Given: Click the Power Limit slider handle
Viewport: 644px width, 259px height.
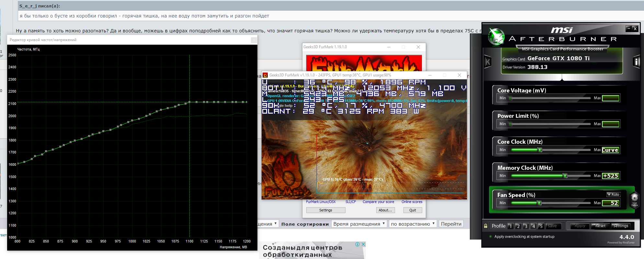Looking at the screenshot, I should (x=511, y=124).
